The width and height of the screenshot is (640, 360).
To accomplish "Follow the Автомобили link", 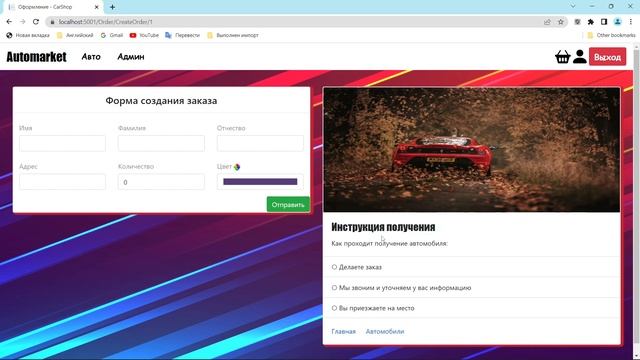I will (385, 331).
